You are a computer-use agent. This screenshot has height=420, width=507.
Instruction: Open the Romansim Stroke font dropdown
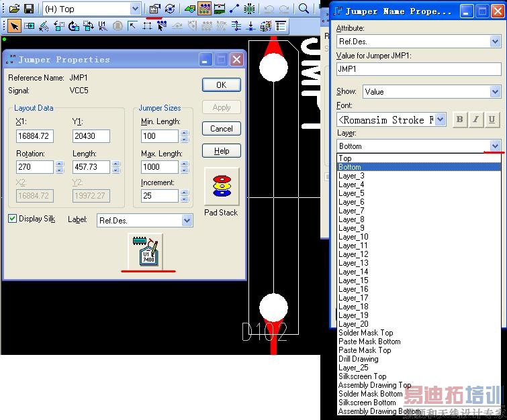pyautogui.click(x=441, y=120)
